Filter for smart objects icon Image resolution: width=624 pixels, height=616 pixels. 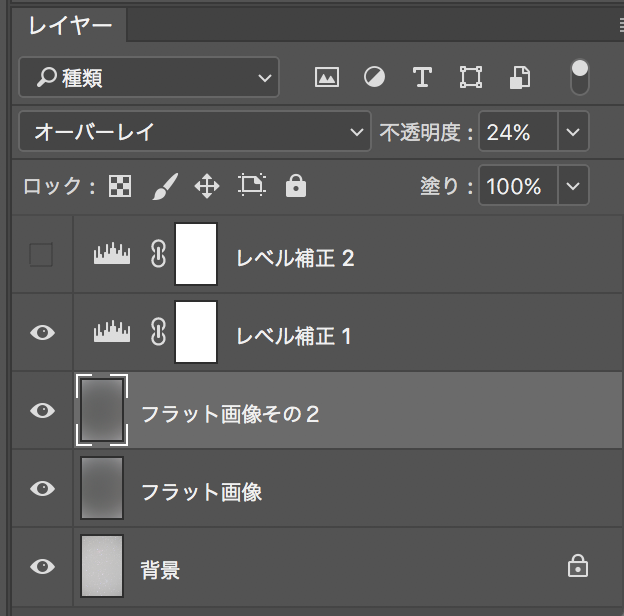(520, 77)
